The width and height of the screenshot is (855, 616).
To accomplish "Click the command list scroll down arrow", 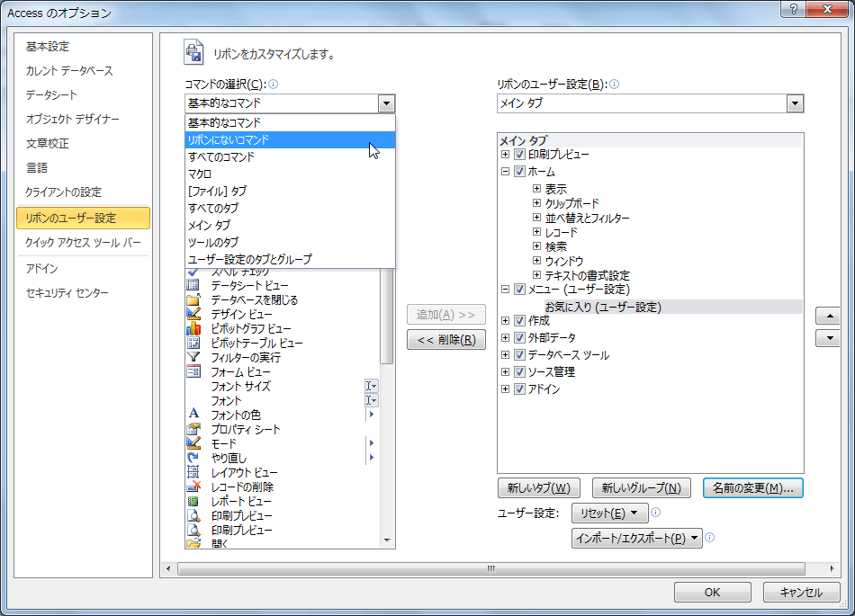I will click(387, 540).
